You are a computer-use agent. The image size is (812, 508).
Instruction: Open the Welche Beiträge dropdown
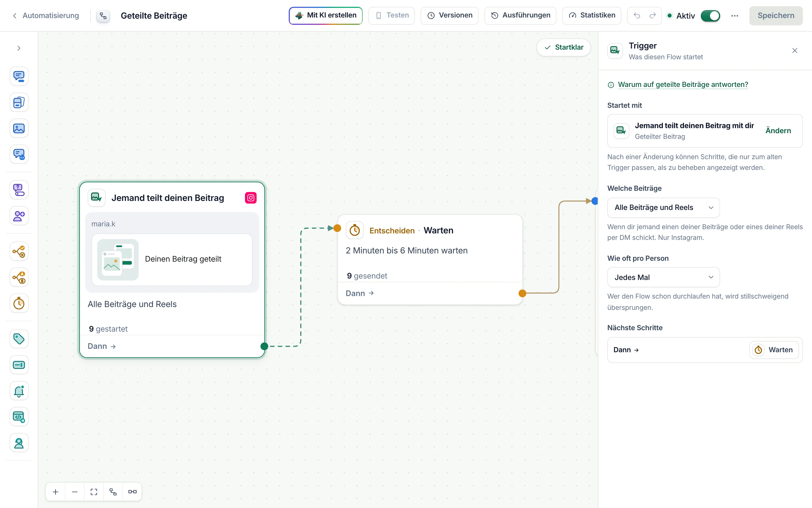[x=663, y=208]
